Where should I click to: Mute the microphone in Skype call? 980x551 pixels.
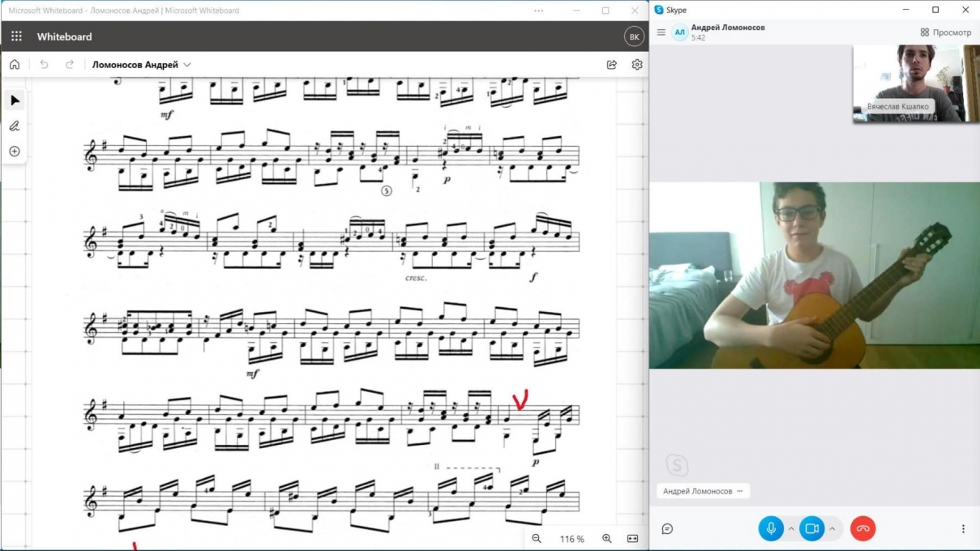pos(771,528)
